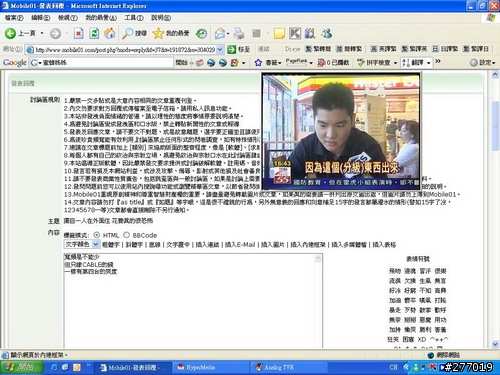The height and width of the screenshot is (375, 500).
Task: Click the Mail envelope toolbar icon
Action: 220,33
